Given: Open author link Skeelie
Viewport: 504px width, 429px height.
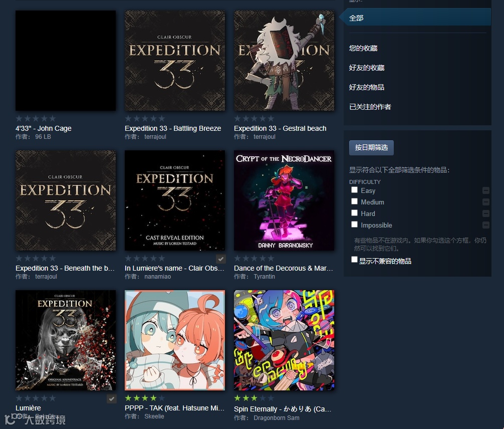Looking at the screenshot, I should pos(154,416).
